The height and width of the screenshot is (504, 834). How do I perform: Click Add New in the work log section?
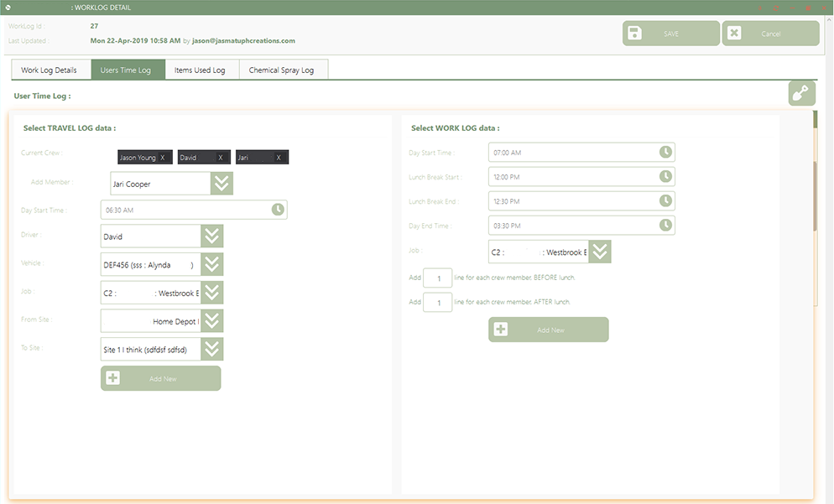pyautogui.click(x=549, y=330)
